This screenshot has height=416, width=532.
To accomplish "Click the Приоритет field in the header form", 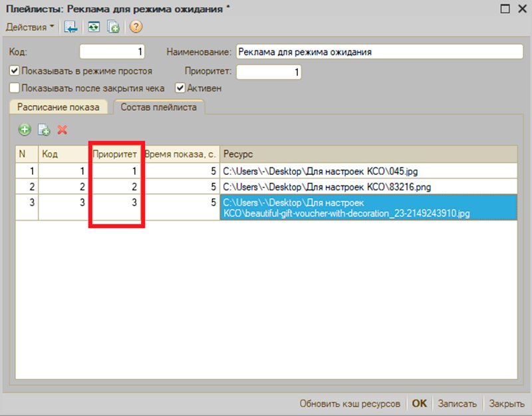I will (x=269, y=72).
